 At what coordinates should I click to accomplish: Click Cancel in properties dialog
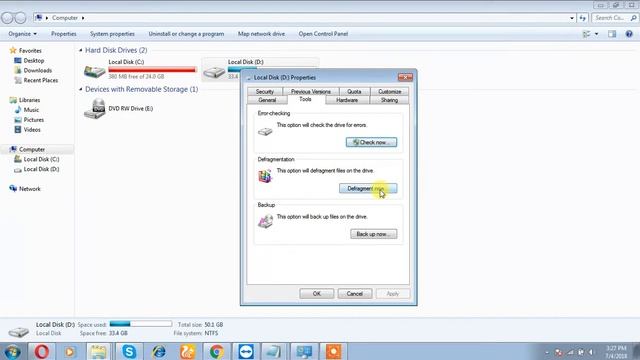coord(354,293)
